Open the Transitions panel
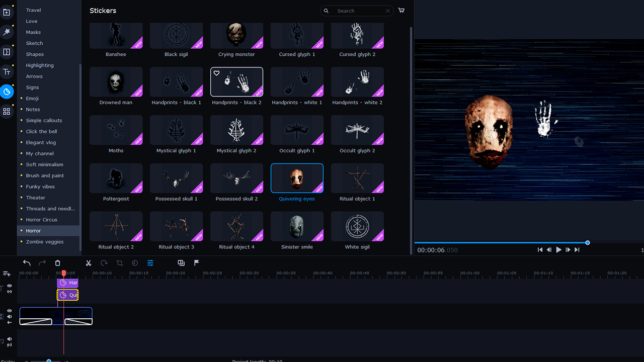This screenshot has height=362, width=644. tap(7, 52)
